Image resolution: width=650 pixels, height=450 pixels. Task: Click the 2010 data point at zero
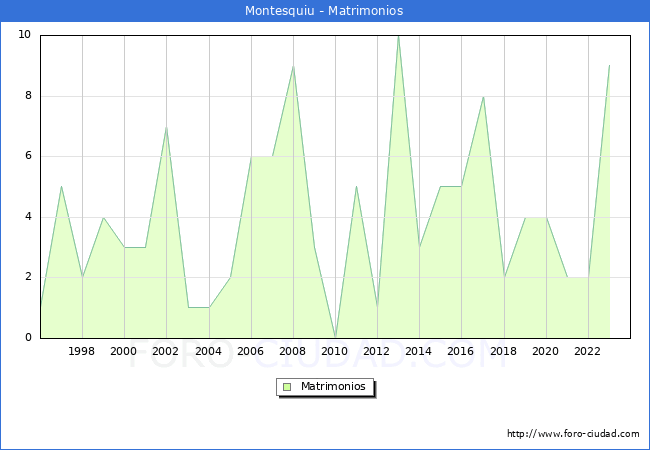pos(335,337)
